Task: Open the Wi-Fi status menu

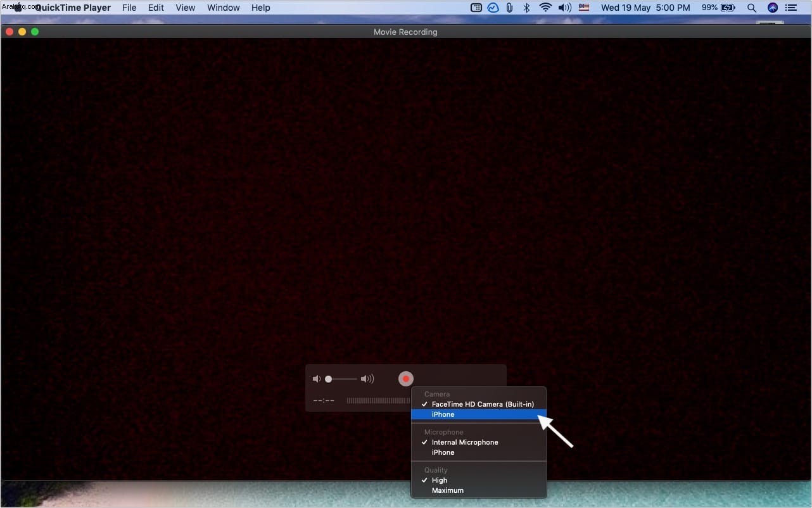Action: (x=545, y=8)
